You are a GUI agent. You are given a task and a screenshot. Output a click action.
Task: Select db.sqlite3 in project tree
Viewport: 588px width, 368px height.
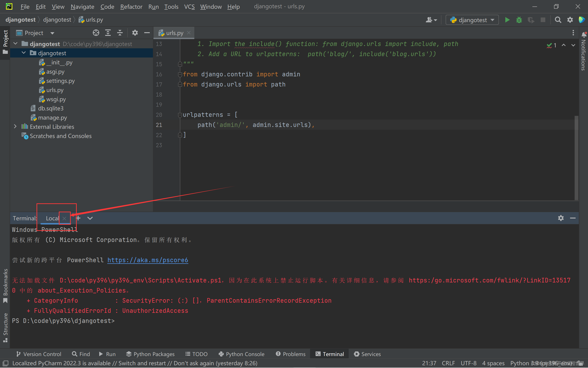coord(51,108)
